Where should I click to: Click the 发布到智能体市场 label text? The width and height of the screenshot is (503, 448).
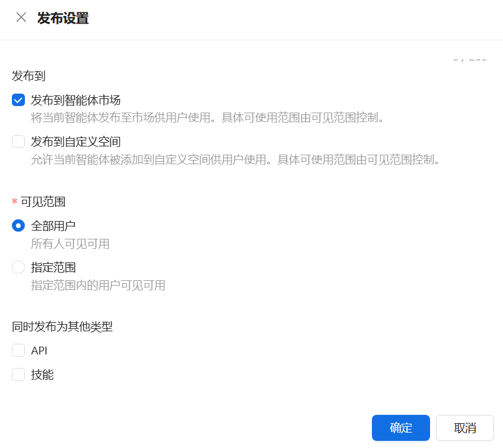[75, 100]
